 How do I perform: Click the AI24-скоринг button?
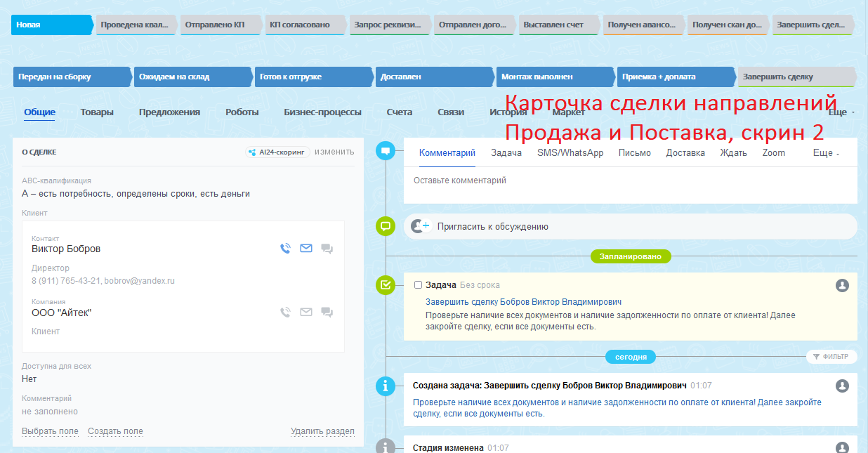point(278,152)
